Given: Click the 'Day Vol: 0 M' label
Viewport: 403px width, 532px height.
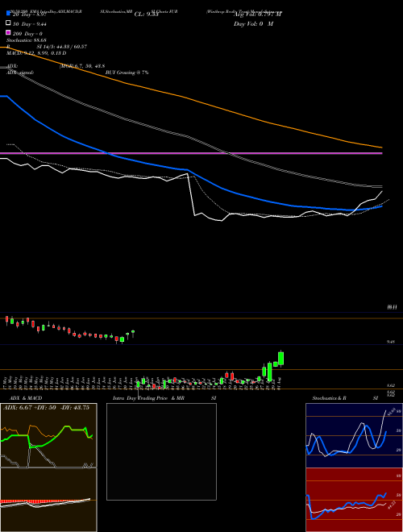Looking at the screenshot, I should pyautogui.click(x=253, y=23).
